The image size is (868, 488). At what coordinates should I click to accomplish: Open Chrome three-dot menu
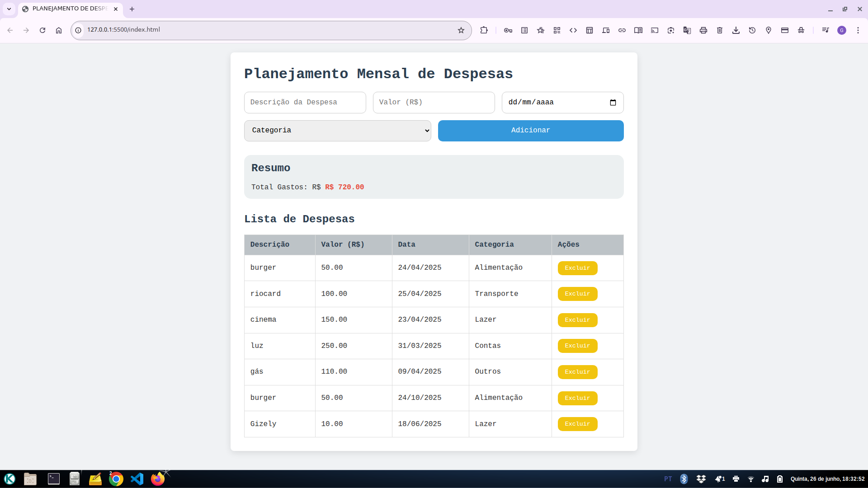(858, 30)
